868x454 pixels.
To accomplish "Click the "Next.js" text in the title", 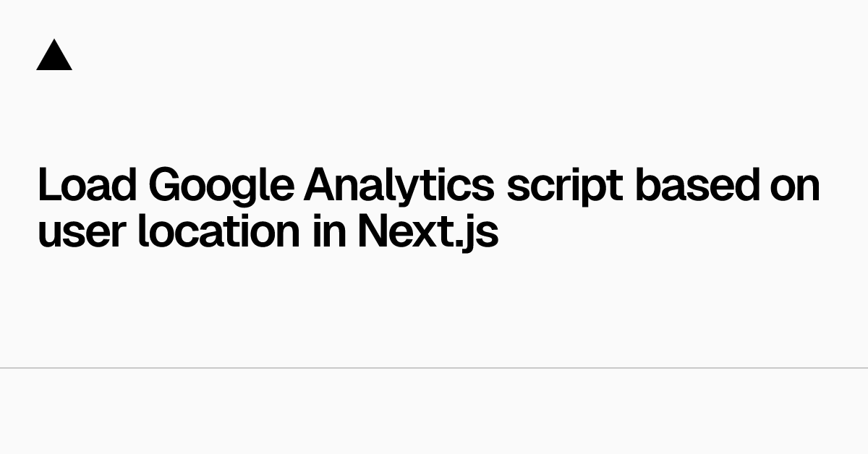I will (428, 232).
